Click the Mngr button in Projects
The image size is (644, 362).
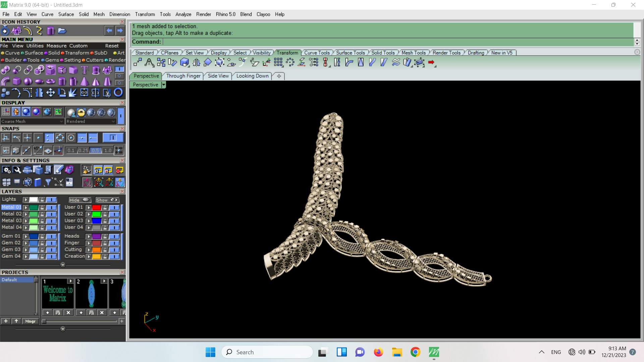coord(30,321)
